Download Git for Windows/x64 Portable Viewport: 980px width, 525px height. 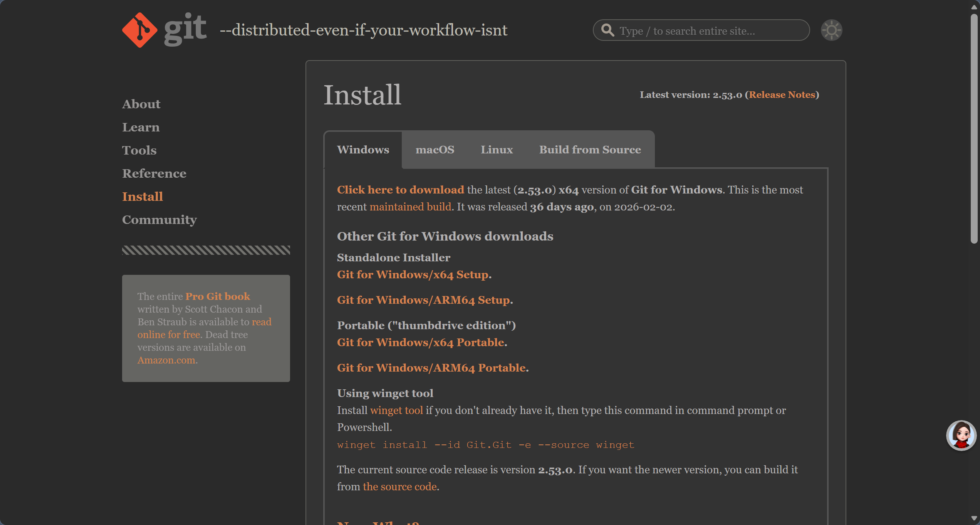pyautogui.click(x=421, y=342)
